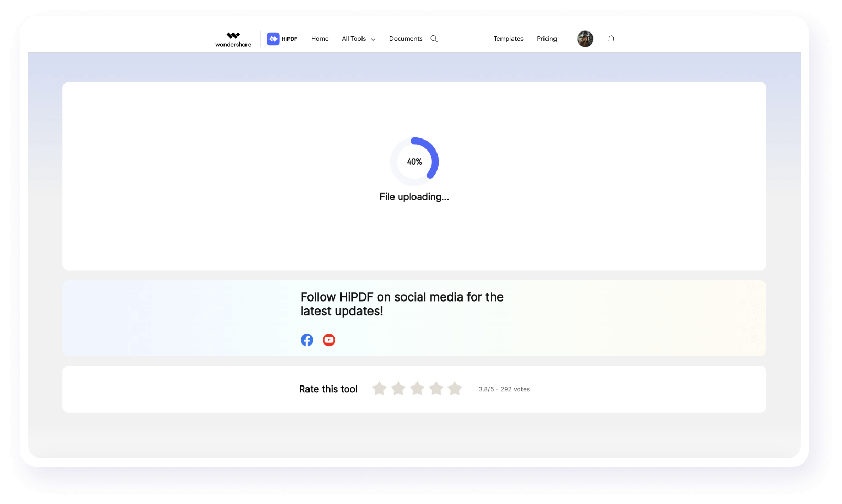Select the fifth rating star
The image size is (842, 504).
coord(455,389)
